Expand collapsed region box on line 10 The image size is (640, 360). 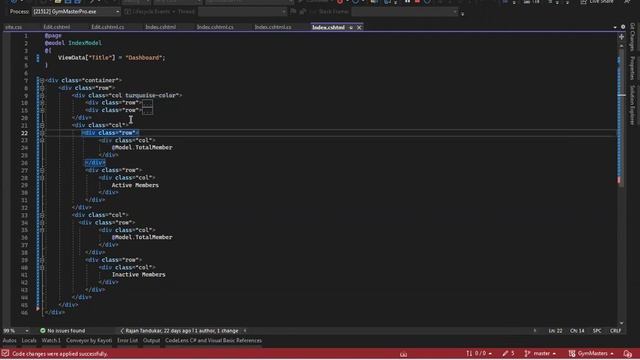148,103
